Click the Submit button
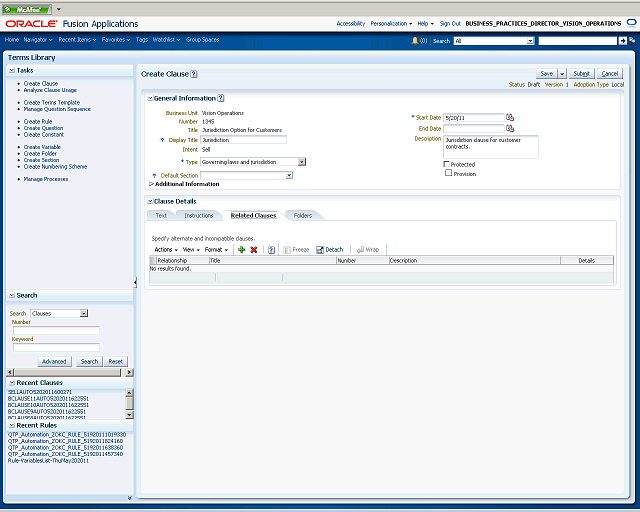The image size is (640, 512). (x=582, y=73)
